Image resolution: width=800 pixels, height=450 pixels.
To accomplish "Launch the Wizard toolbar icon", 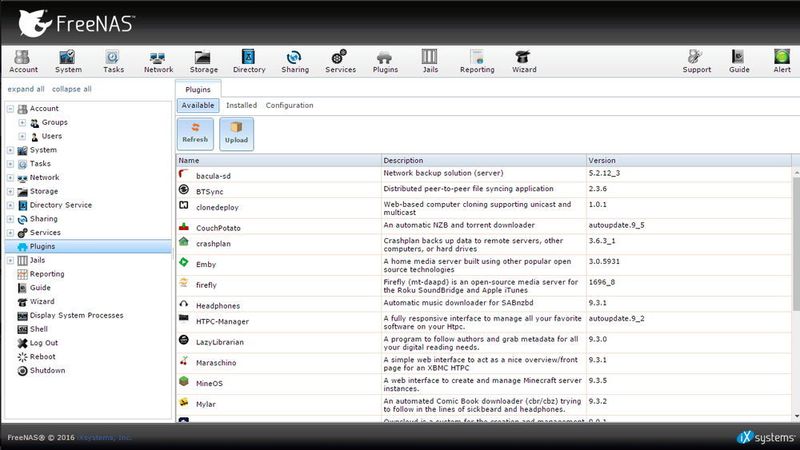I will (524, 62).
